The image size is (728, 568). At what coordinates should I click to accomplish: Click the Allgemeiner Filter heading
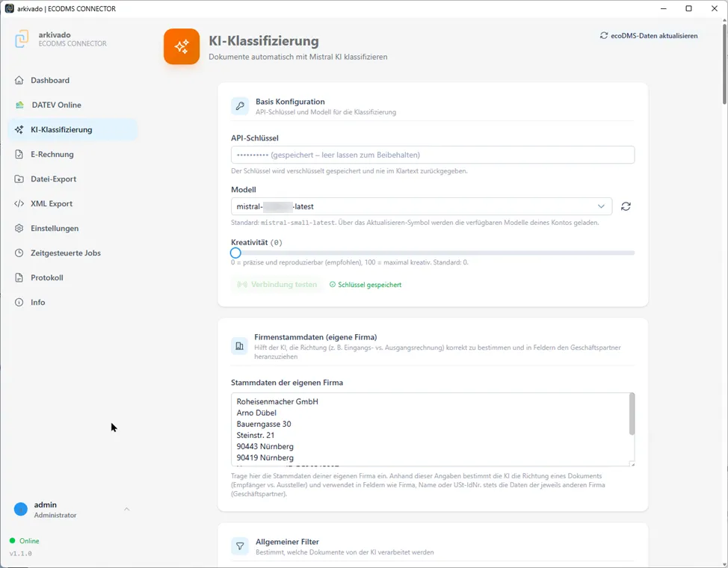click(287, 542)
